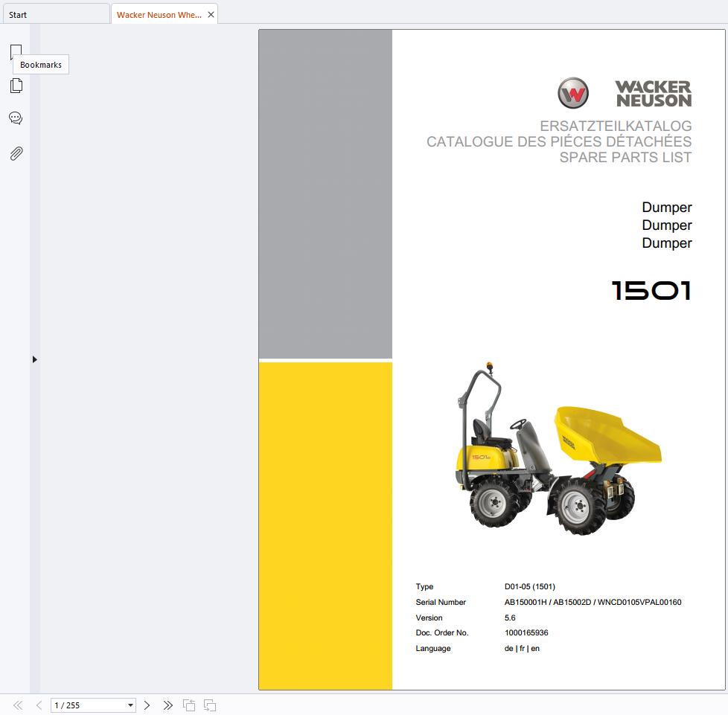Go to previous view icon
This screenshot has width=728, height=715.
coord(189,705)
